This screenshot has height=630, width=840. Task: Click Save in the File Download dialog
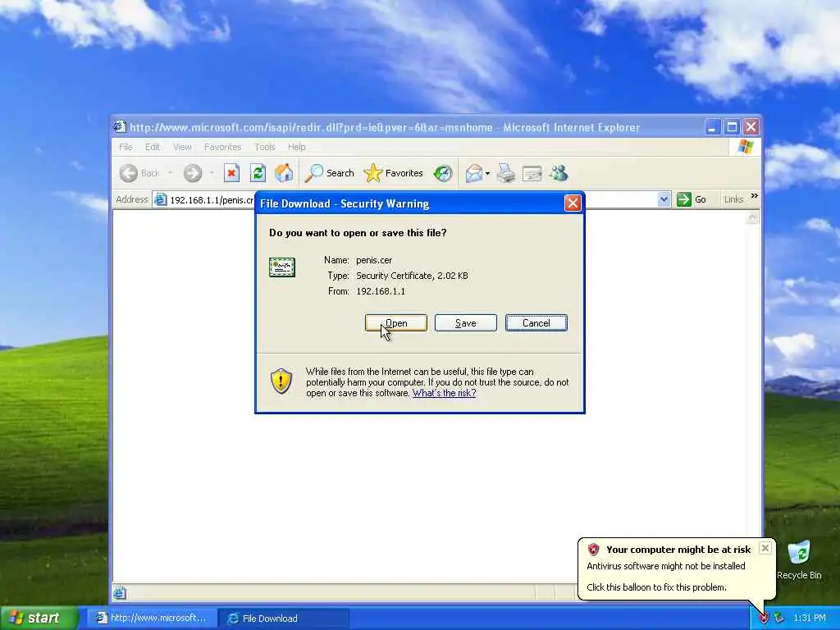(x=466, y=323)
